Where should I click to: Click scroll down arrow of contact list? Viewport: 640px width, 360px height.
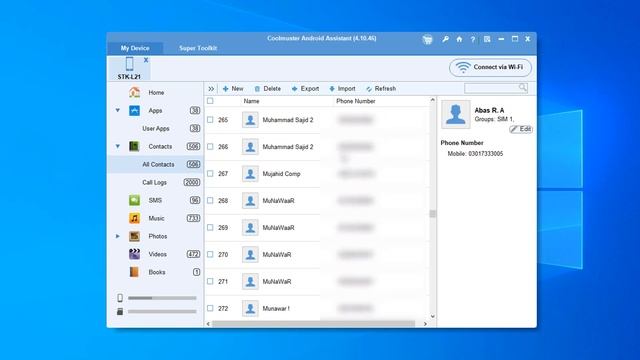tap(433, 316)
